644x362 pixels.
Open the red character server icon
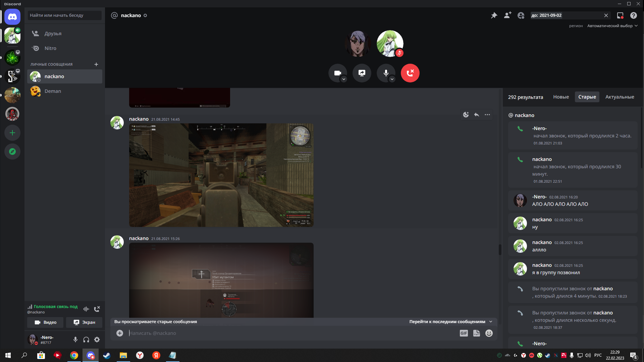[x=12, y=114]
